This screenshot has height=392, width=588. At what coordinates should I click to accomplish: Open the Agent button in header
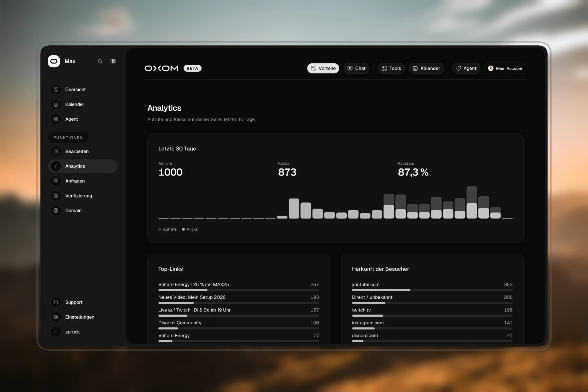[466, 68]
